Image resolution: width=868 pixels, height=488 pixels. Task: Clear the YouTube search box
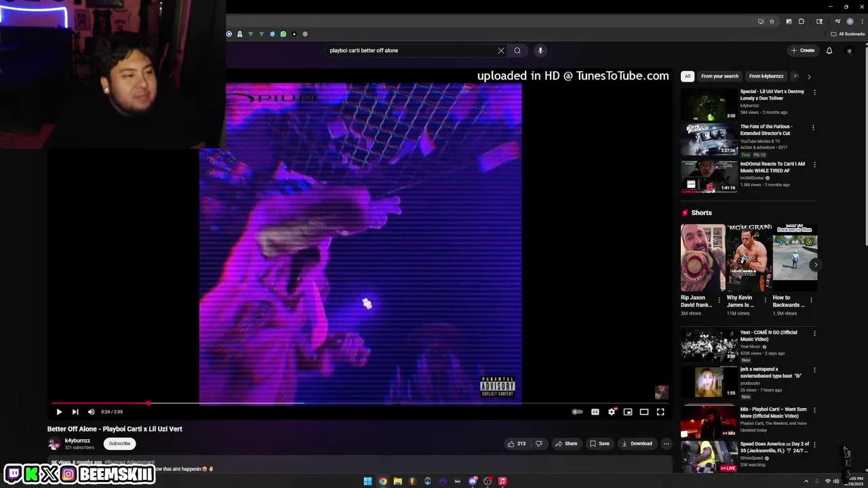(501, 50)
